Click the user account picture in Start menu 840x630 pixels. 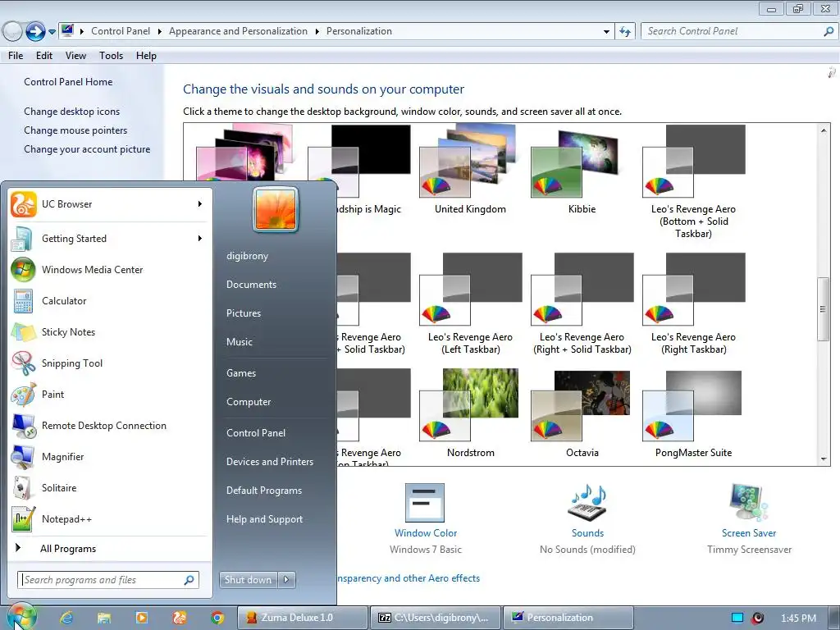276,209
